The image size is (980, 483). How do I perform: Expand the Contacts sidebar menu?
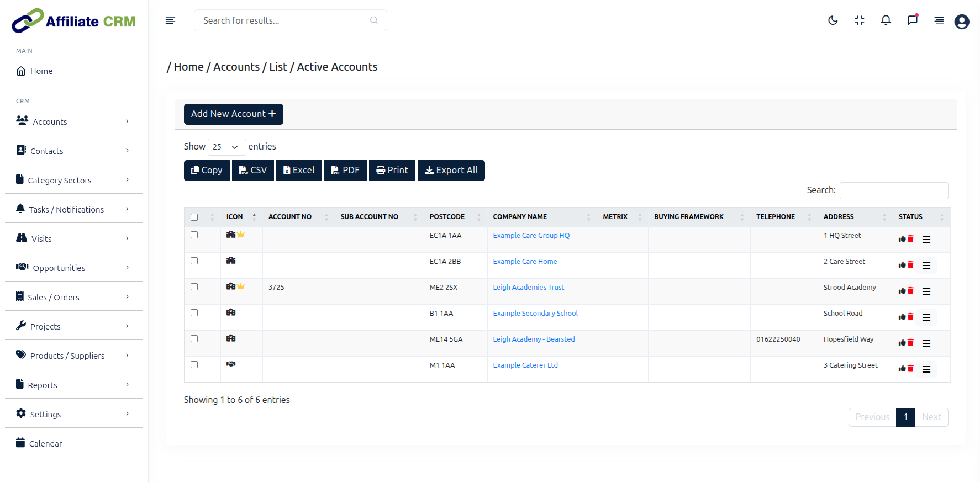73,151
